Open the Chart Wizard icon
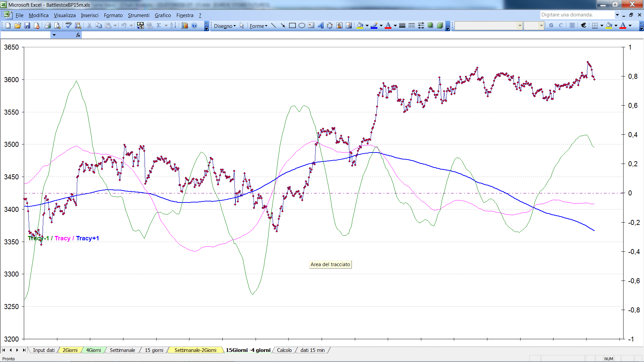This screenshot has height=362, width=644. click(184, 25)
